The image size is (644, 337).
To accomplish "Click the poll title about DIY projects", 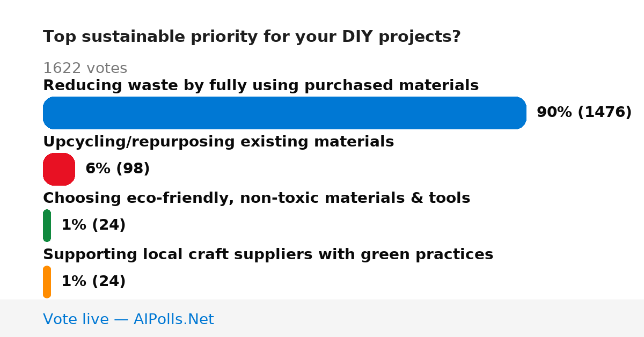I will click(252, 37).
